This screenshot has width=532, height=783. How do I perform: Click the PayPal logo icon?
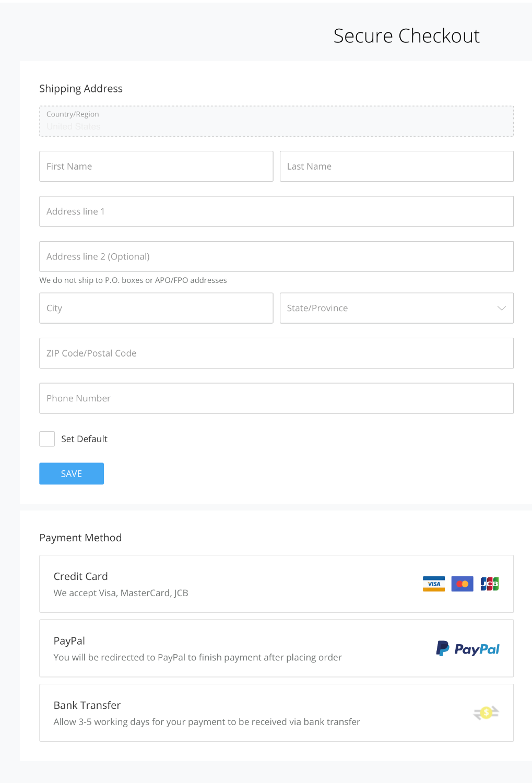point(468,649)
